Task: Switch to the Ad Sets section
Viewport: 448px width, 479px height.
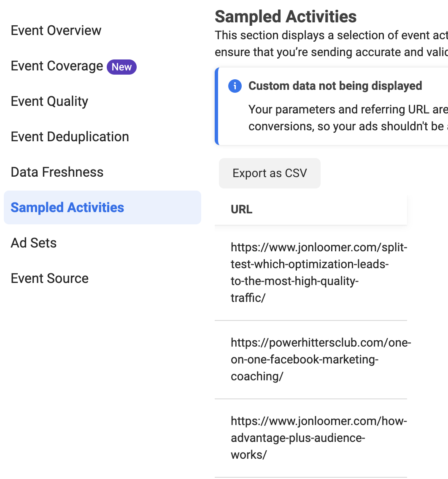Action: click(34, 243)
